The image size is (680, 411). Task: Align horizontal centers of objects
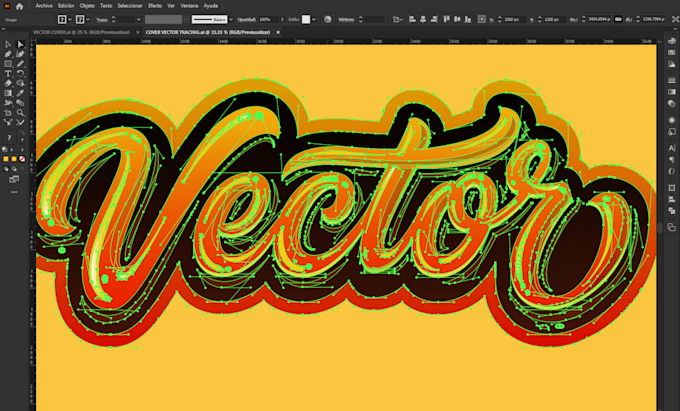coord(423,20)
